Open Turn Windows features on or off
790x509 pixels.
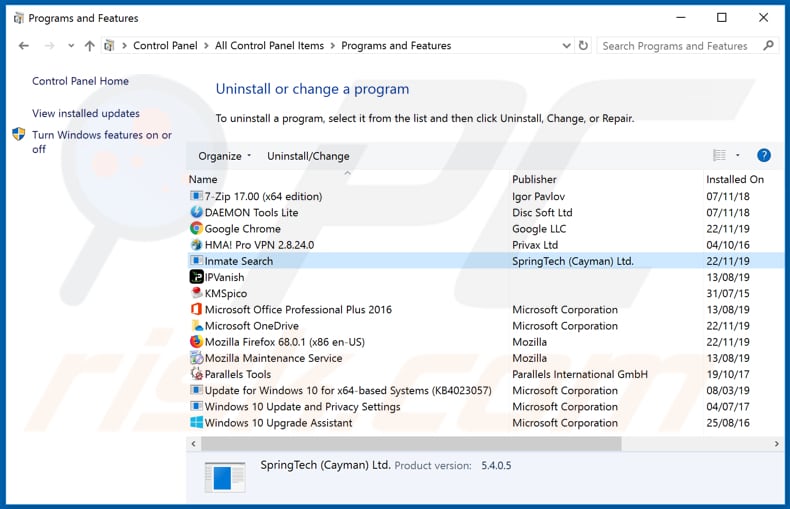point(102,142)
